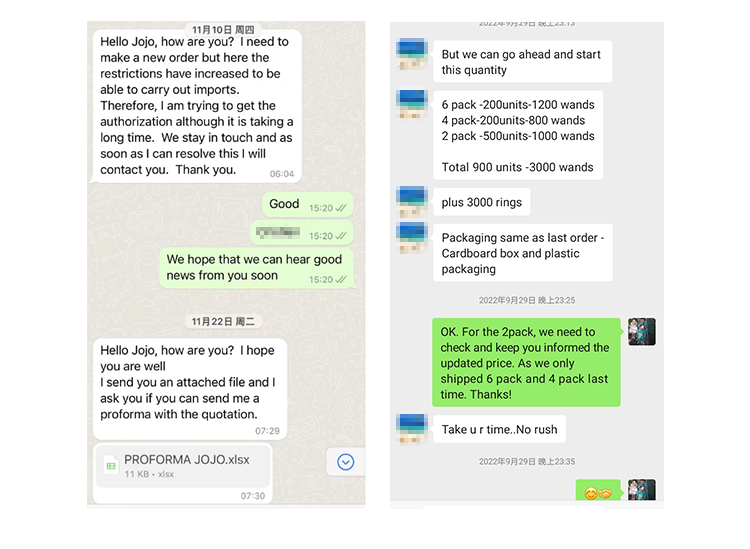Click the photo avatar beside green reply
The width and height of the screenshot is (750, 549).
point(641,331)
